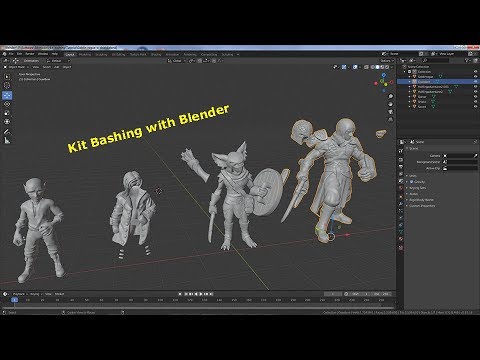Click the timeline horizontal scrollbar
This screenshot has width=480, height=360.
click(x=198, y=308)
